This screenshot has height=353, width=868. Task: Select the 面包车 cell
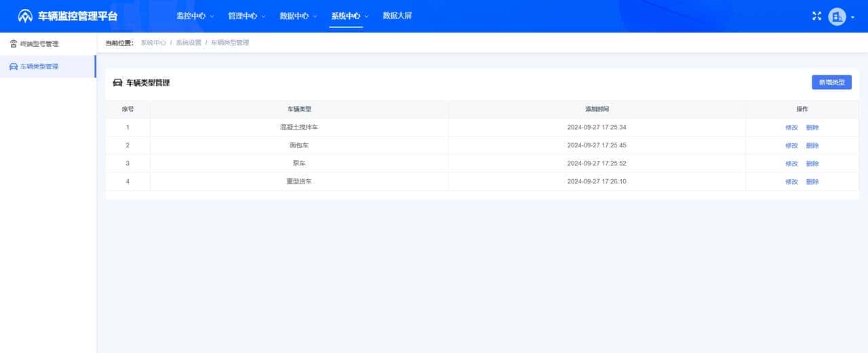pyautogui.click(x=299, y=145)
